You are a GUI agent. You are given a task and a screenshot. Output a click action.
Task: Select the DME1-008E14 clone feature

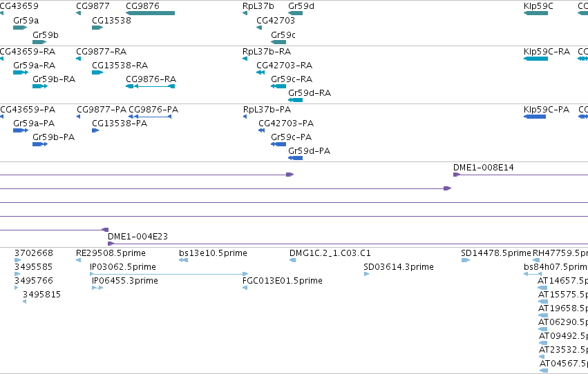coord(520,175)
